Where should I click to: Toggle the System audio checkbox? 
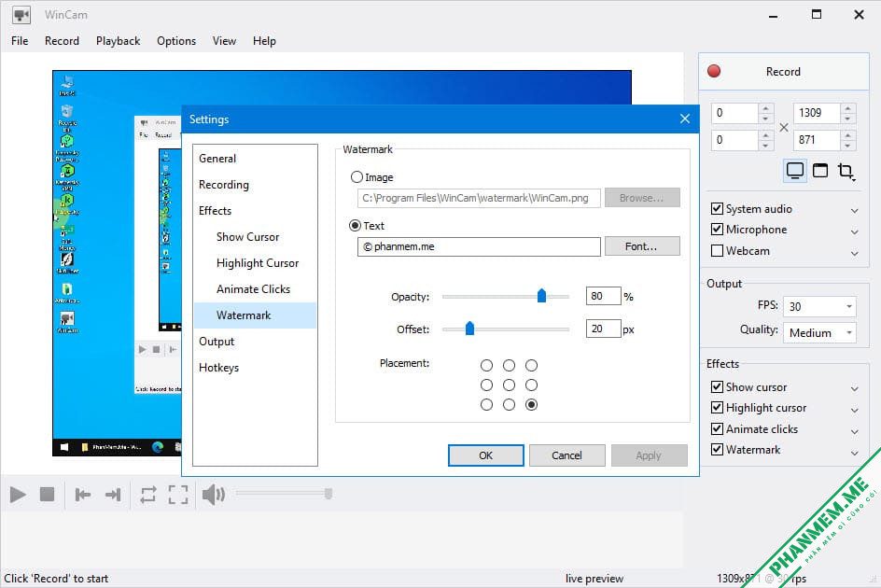[717, 208]
